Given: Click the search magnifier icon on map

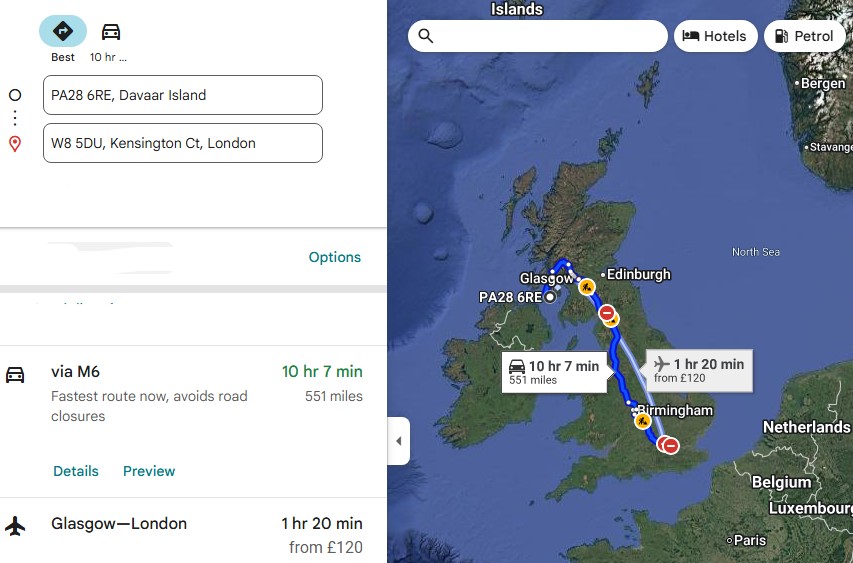Looking at the screenshot, I should coord(426,36).
